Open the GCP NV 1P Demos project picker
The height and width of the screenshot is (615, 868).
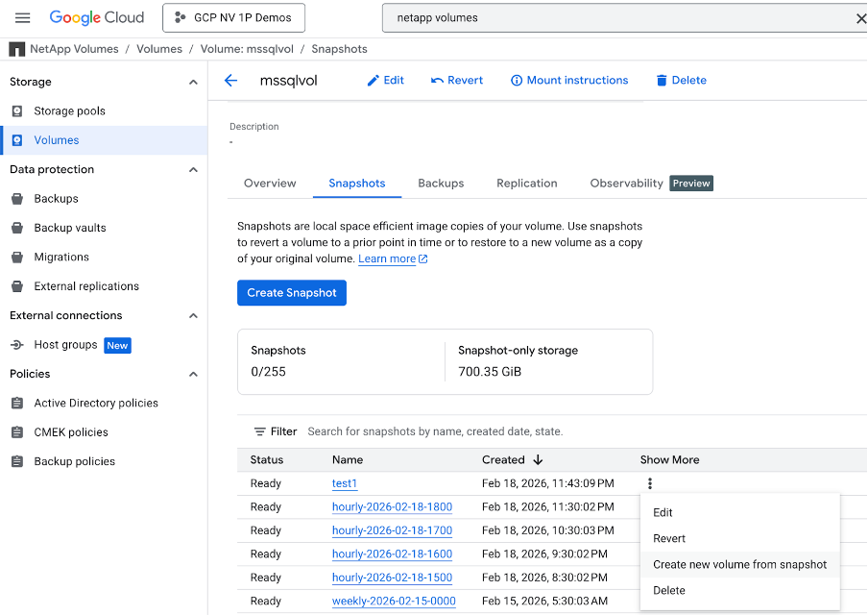point(233,17)
